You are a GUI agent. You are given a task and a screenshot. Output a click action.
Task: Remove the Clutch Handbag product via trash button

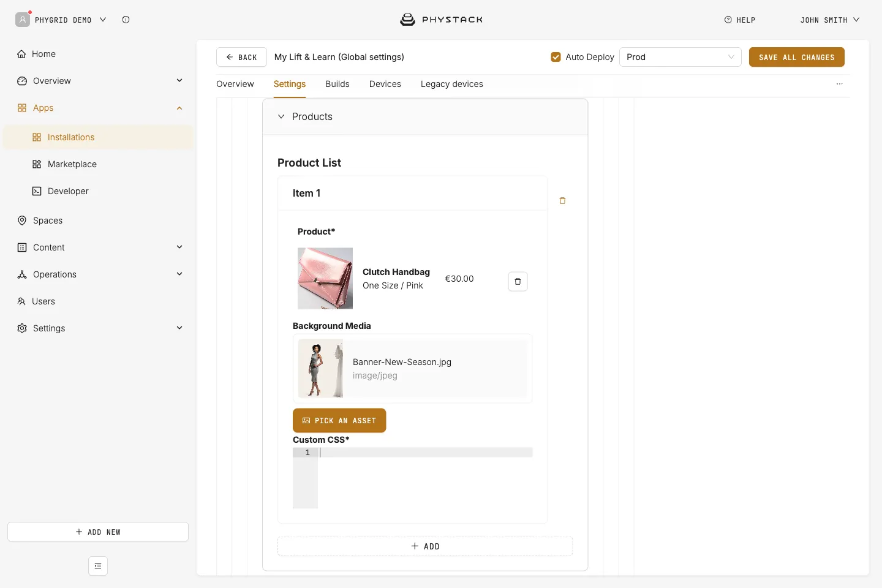(518, 281)
